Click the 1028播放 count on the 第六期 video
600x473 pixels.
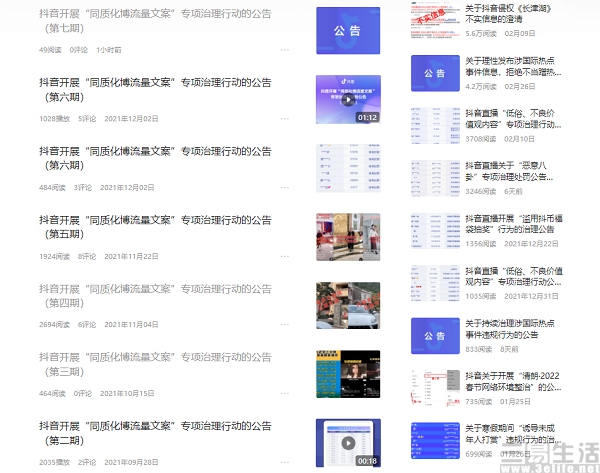pyautogui.click(x=54, y=119)
